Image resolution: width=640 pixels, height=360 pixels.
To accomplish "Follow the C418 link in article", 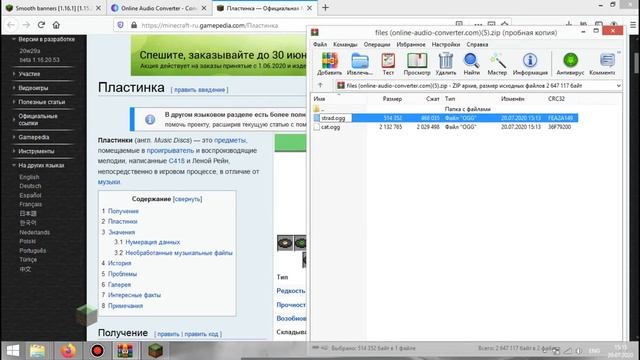I will tap(177, 161).
